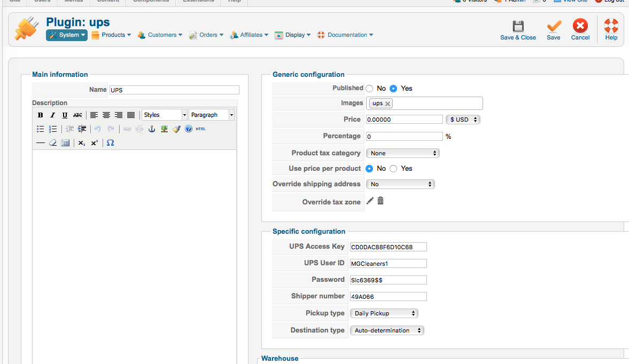Insert an anchor in description
This screenshot has width=629, height=364.
152,129
